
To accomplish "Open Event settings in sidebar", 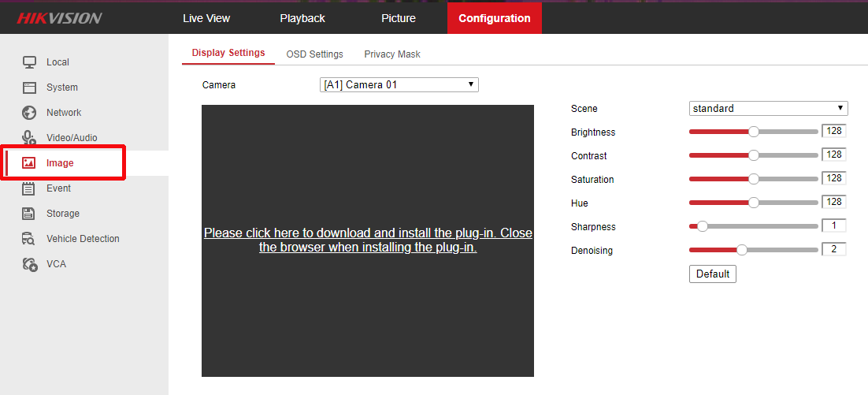I will point(58,188).
